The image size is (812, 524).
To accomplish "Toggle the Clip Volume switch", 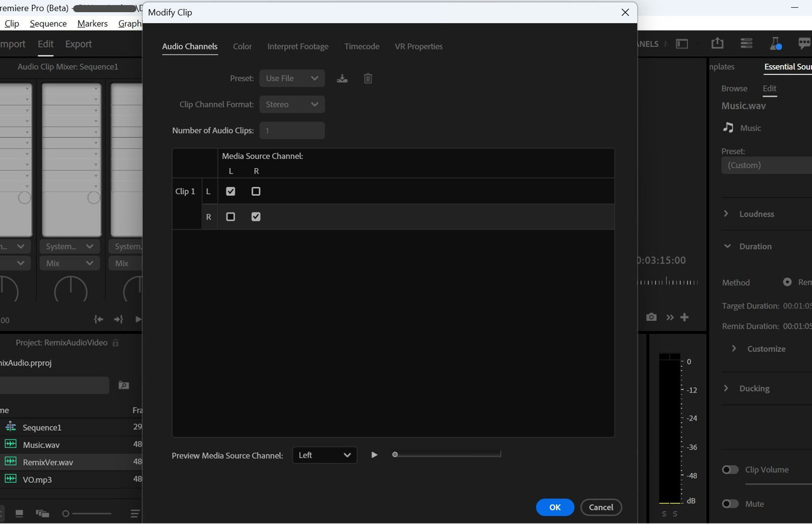I will [730, 469].
